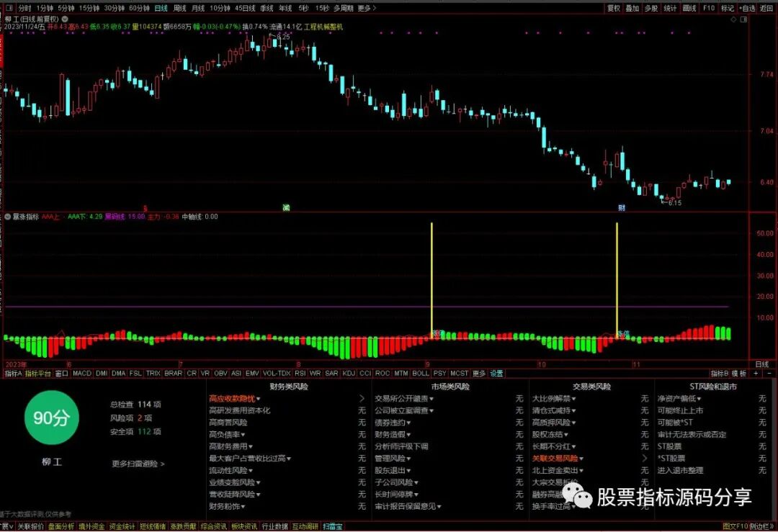Select the MACD indicator

click(x=82, y=374)
